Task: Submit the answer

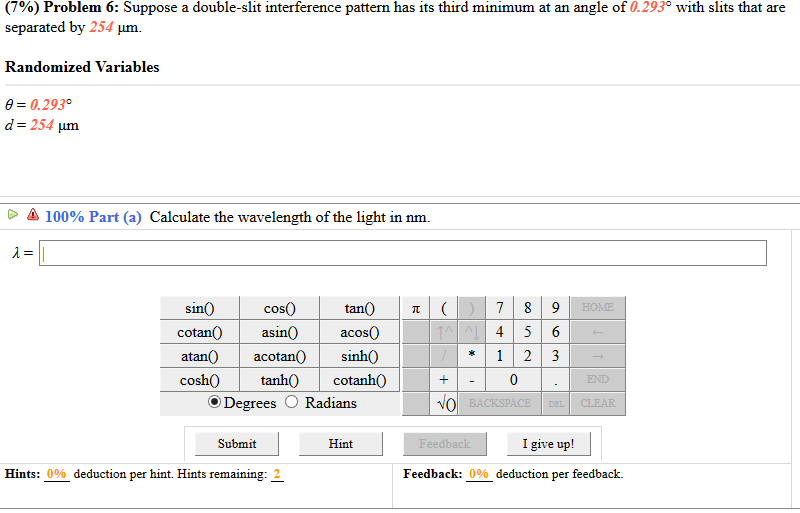Action: 237,444
